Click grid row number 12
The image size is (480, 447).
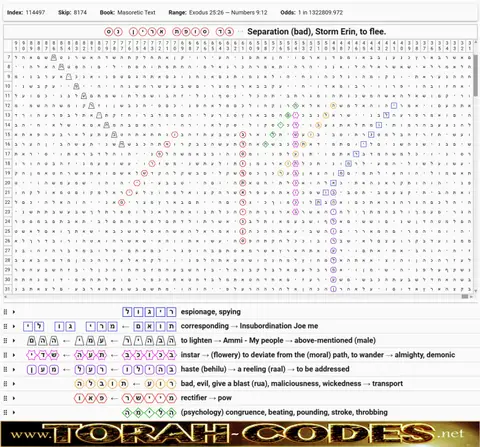pos(8,106)
